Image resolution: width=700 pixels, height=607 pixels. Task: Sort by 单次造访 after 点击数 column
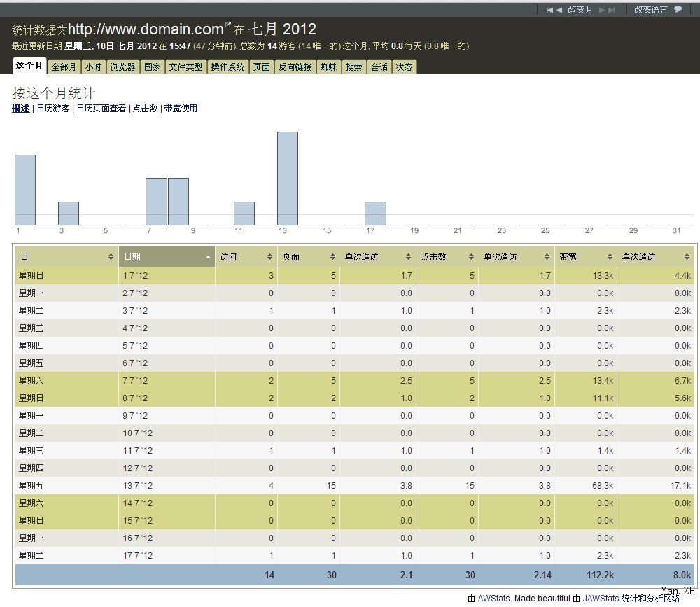pos(517,257)
